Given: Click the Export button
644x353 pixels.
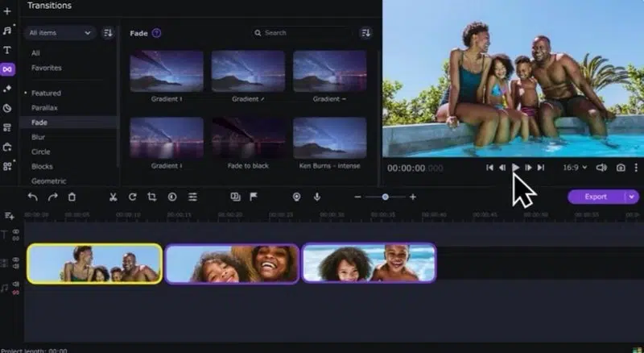Looking at the screenshot, I should point(596,197).
